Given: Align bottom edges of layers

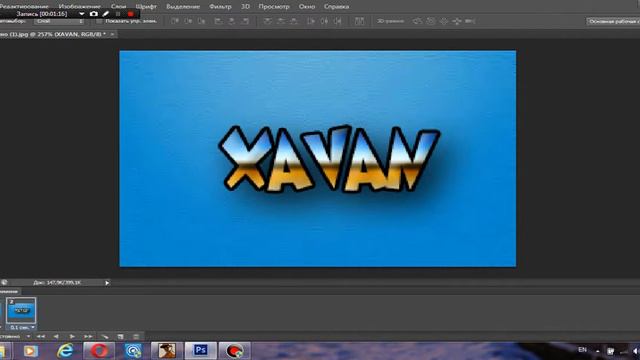Looking at the screenshot, I should pos(202,21).
